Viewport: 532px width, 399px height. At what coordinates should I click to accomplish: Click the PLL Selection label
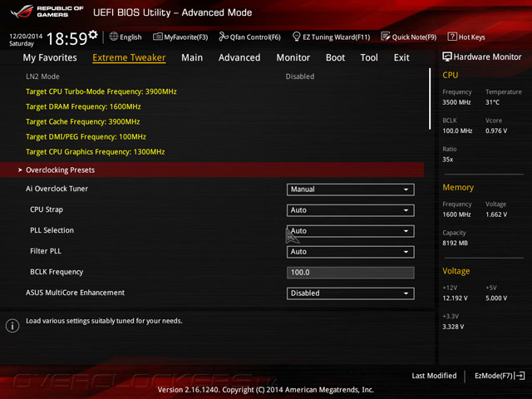(52, 230)
